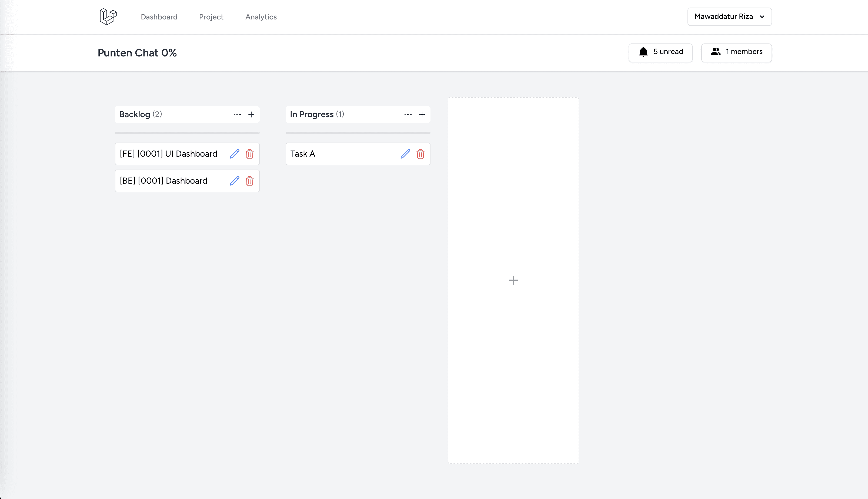Delete the [FE] [0001] UI Dashboard task
The image size is (868, 499).
[250, 154]
